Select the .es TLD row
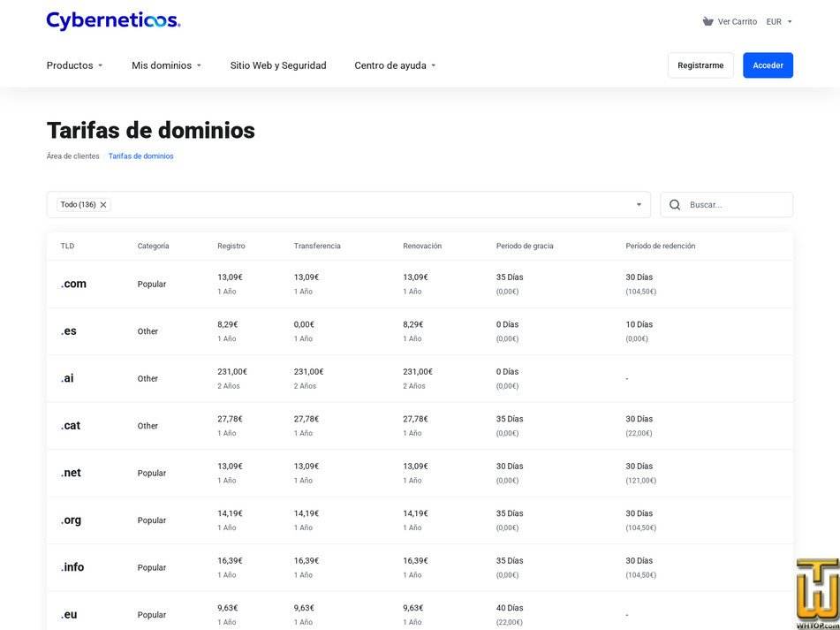 [x=420, y=331]
